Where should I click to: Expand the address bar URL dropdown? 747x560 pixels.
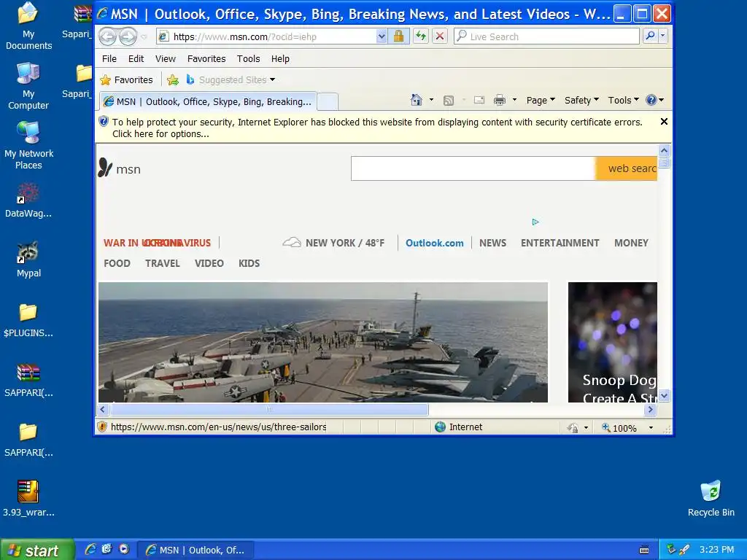point(381,36)
